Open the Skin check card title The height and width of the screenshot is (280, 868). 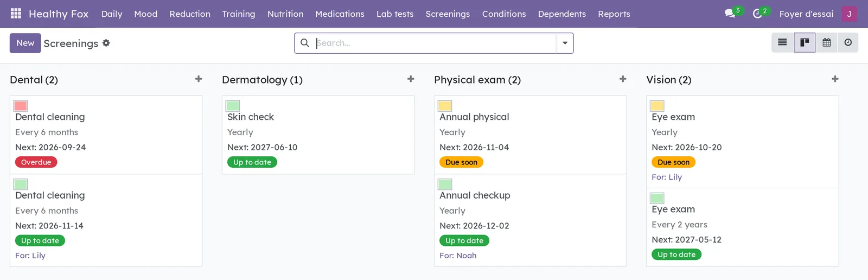tap(251, 117)
